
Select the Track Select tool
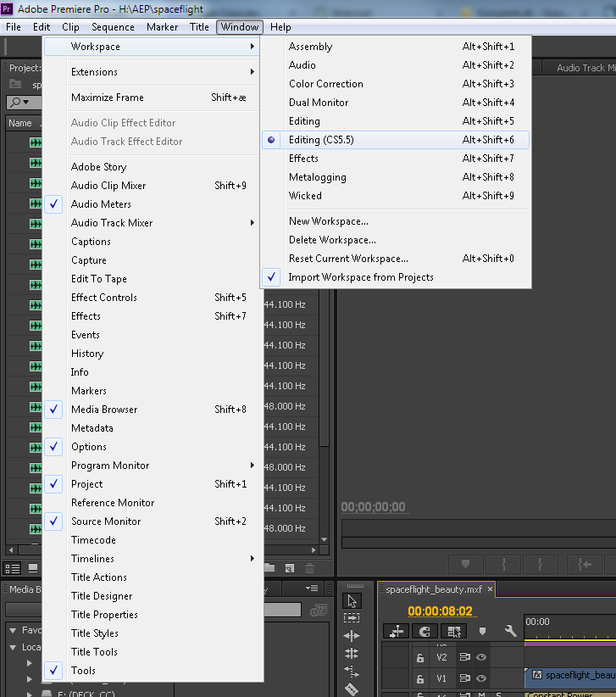click(352, 618)
